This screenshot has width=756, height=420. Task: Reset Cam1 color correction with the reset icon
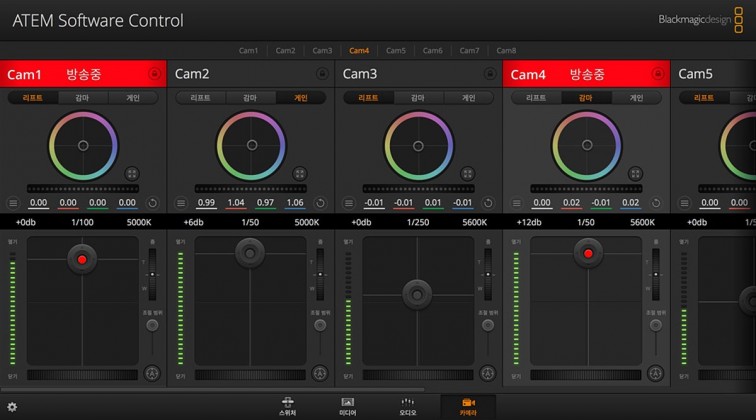click(x=152, y=203)
